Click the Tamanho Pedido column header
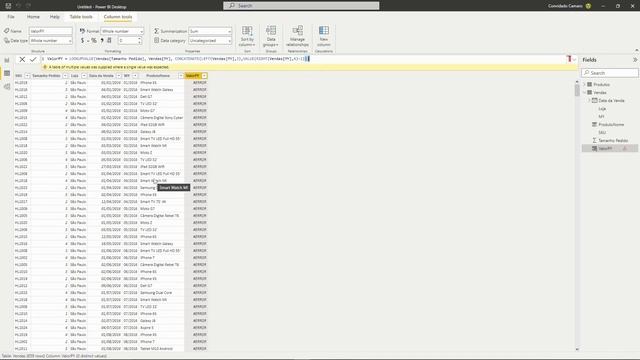The height and width of the screenshot is (360, 640). pos(46,76)
